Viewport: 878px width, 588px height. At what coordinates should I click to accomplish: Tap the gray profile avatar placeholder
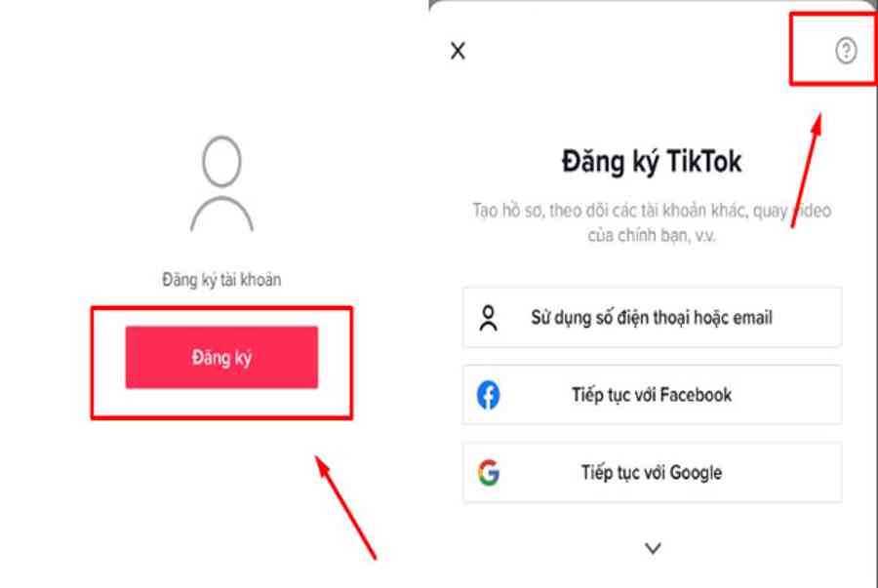pyautogui.click(x=221, y=183)
